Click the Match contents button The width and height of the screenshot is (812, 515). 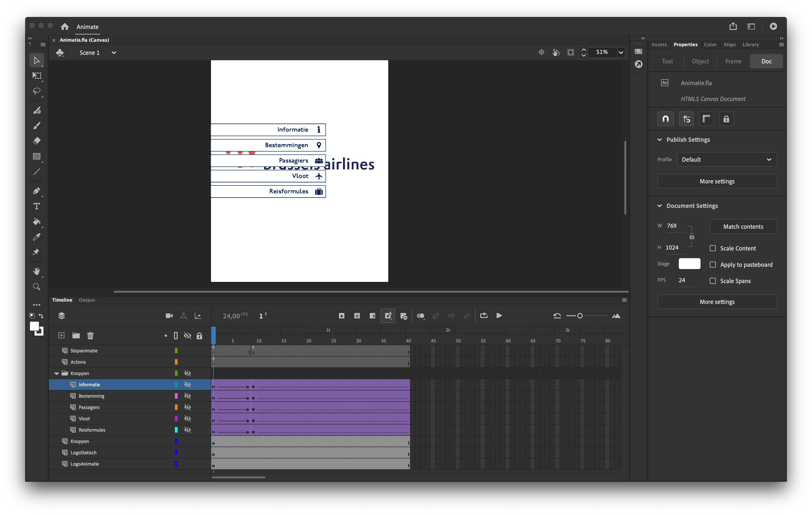[x=743, y=226]
